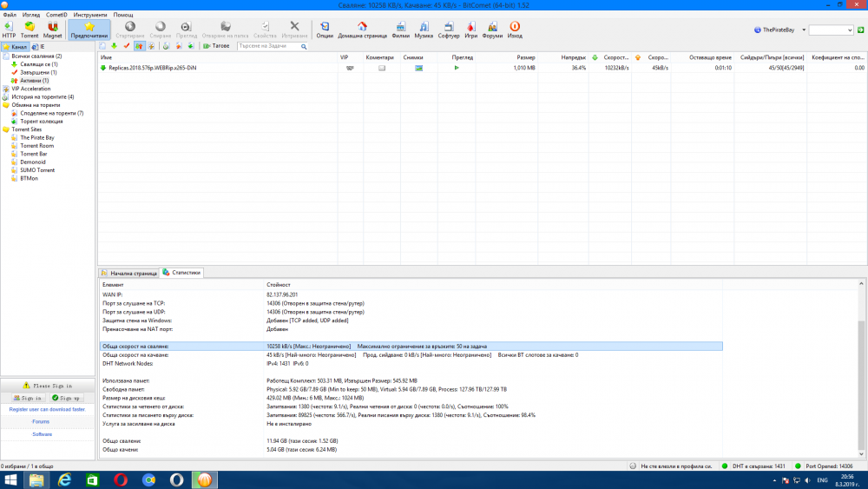
Task: Open the Музика music icon
Action: pos(424,30)
